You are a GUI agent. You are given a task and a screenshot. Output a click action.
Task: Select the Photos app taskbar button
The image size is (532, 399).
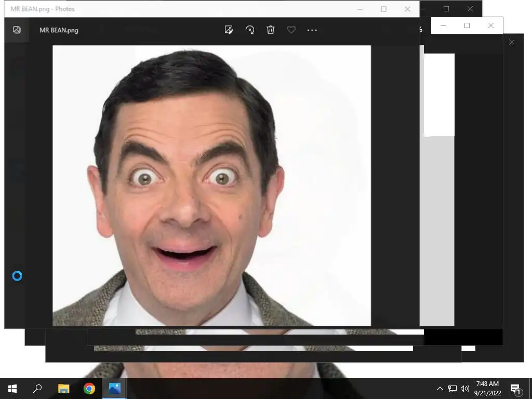(x=115, y=389)
